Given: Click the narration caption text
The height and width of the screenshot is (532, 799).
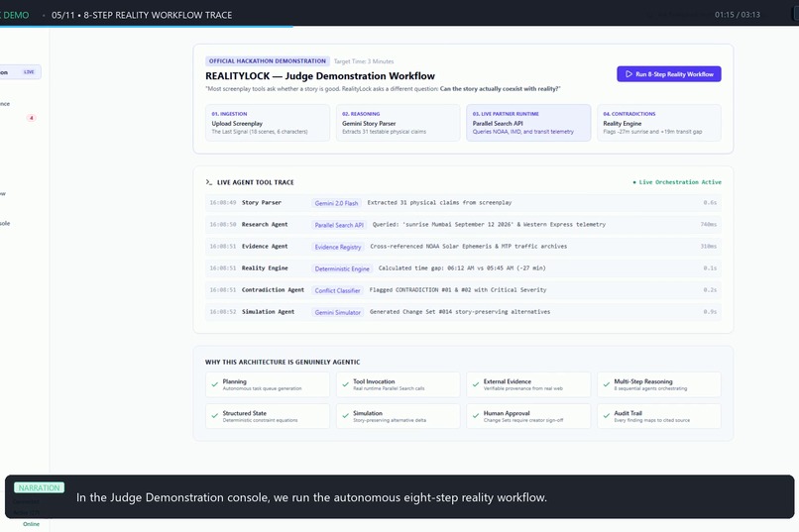Looking at the screenshot, I should 311,497.
